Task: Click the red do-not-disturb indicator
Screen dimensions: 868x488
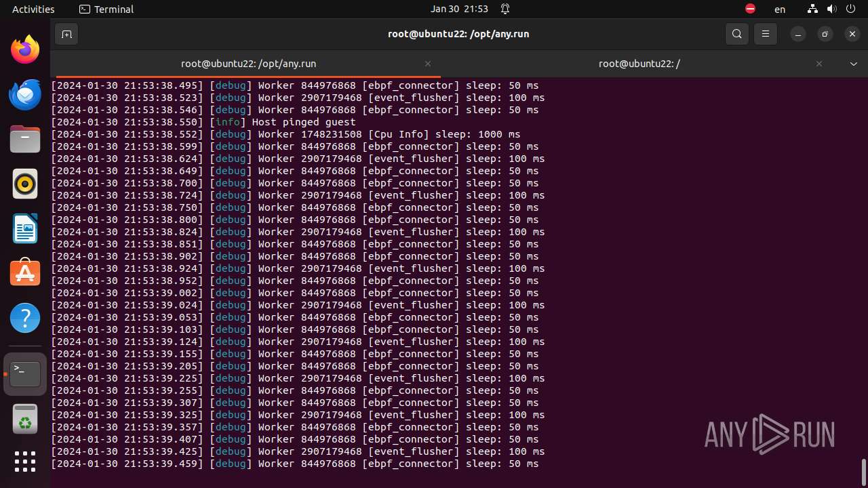Action: 750,9
